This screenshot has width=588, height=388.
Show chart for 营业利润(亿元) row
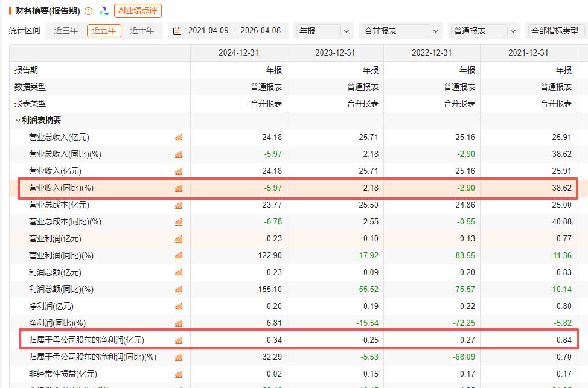click(178, 239)
